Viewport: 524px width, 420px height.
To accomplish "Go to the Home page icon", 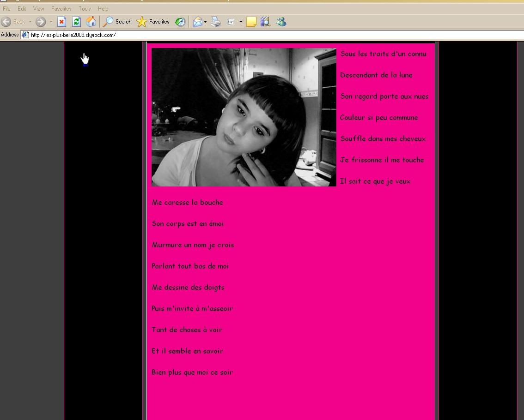I will click(x=91, y=22).
